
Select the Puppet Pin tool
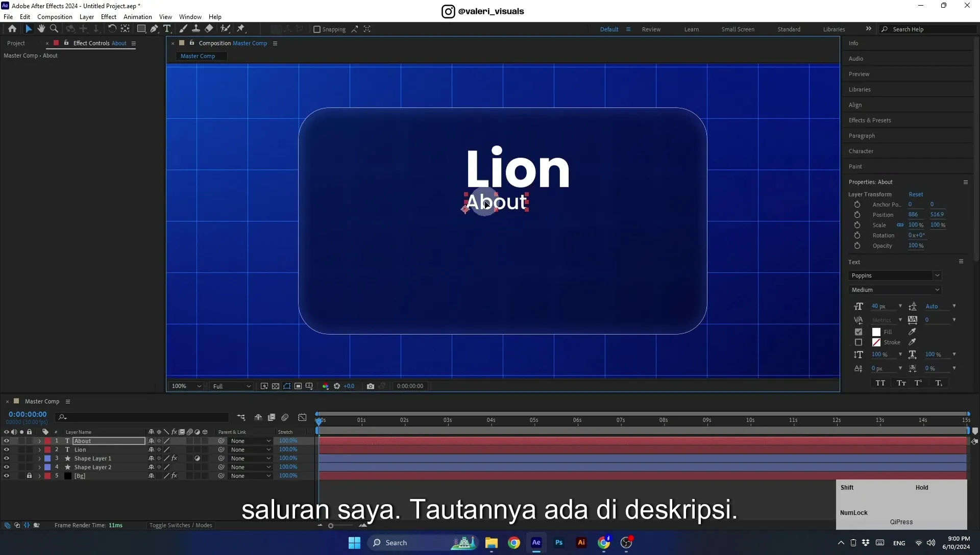point(241,29)
